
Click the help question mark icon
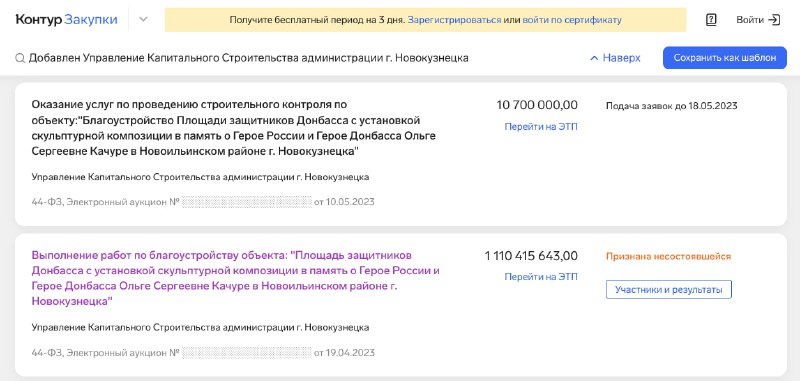coord(711,20)
